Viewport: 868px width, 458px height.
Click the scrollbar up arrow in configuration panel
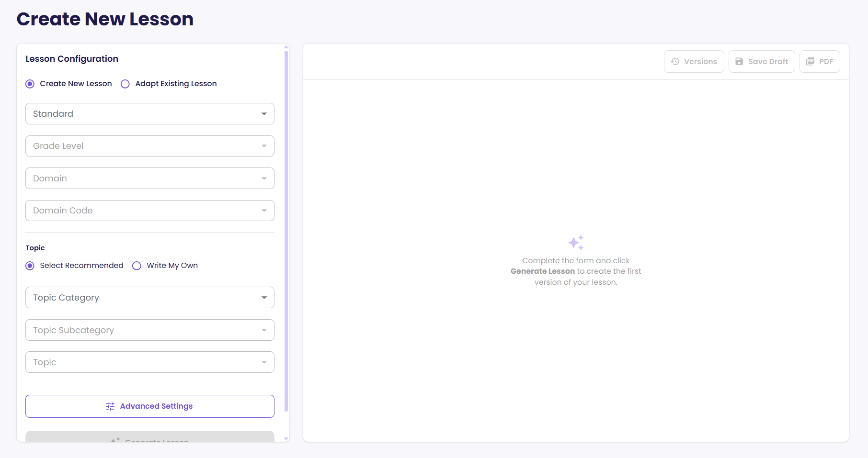point(286,47)
